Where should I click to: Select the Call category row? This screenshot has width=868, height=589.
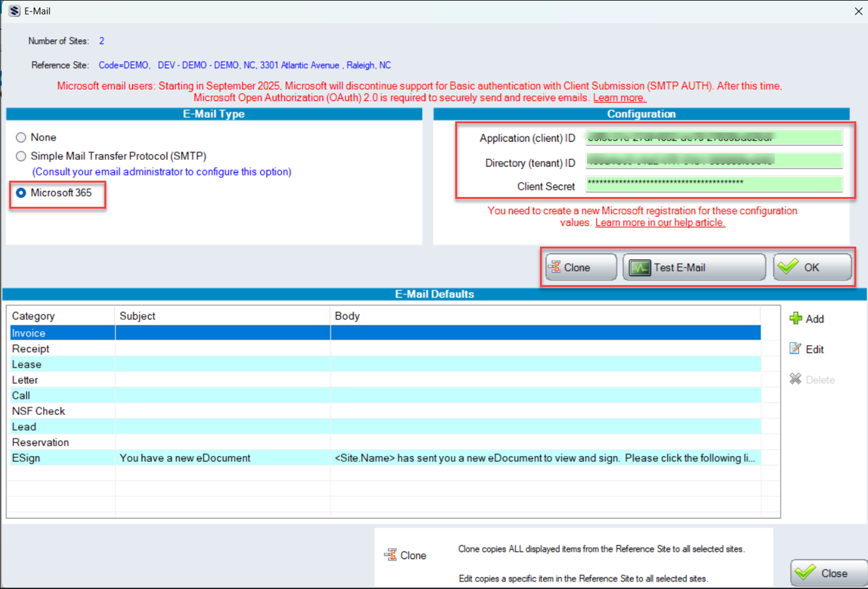pyautogui.click(x=384, y=395)
